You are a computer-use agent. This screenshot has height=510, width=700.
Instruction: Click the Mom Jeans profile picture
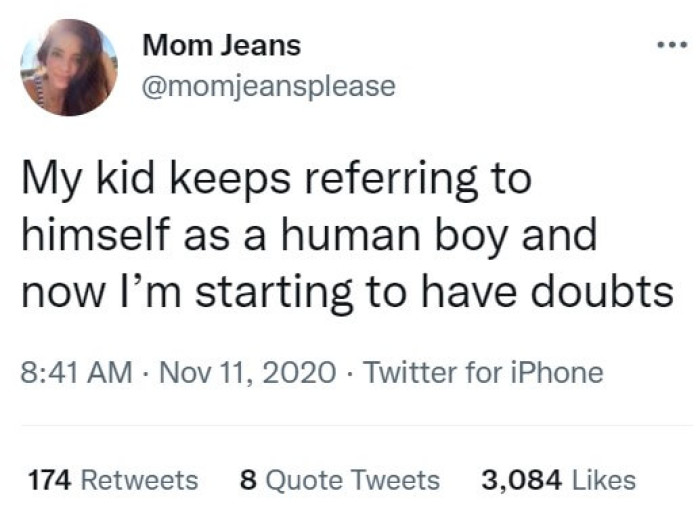[69, 68]
